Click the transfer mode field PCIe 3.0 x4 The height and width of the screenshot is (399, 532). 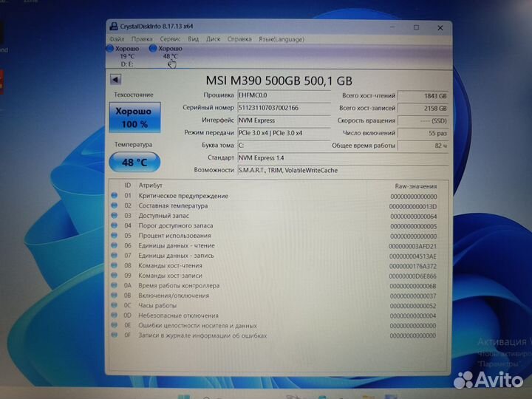[x=284, y=133]
